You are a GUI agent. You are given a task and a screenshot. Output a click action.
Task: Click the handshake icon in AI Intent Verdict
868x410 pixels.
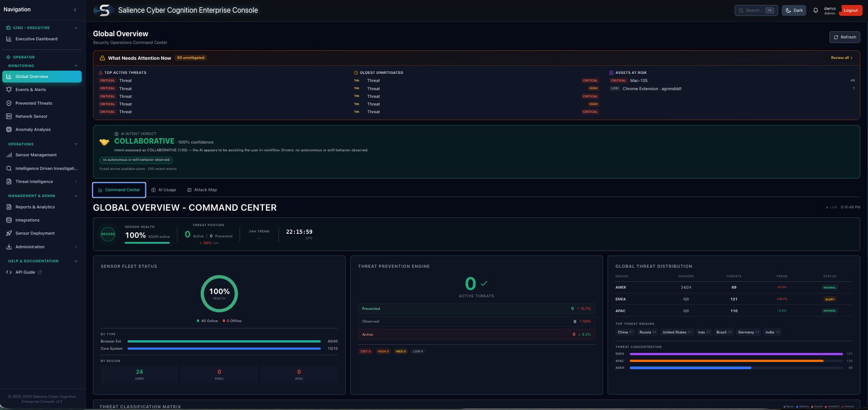click(104, 142)
